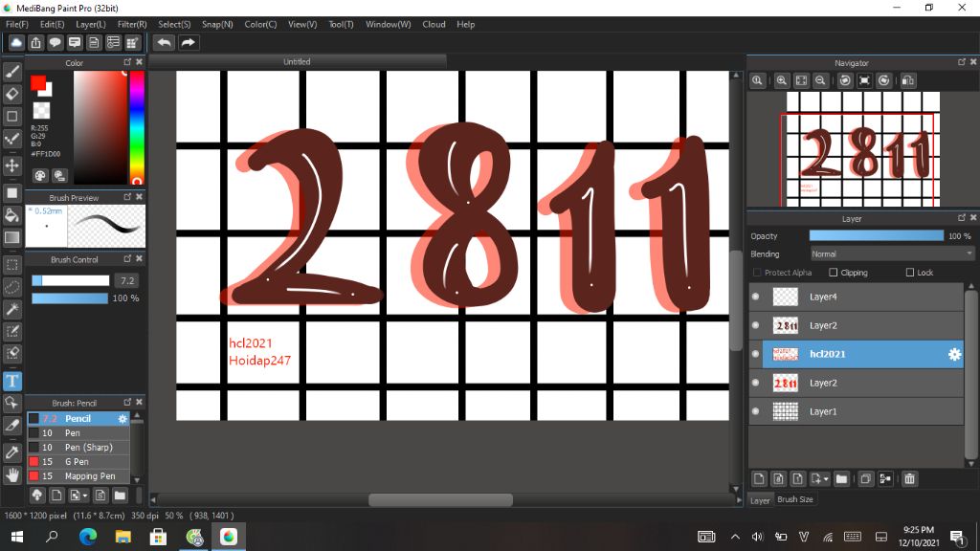Open hcl2021 layer settings gear

click(x=954, y=354)
